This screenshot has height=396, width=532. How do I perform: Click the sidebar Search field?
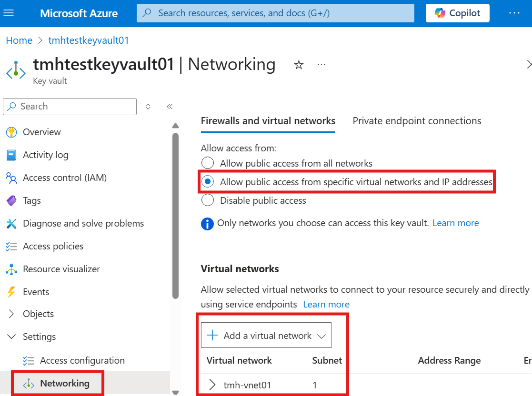click(x=70, y=107)
